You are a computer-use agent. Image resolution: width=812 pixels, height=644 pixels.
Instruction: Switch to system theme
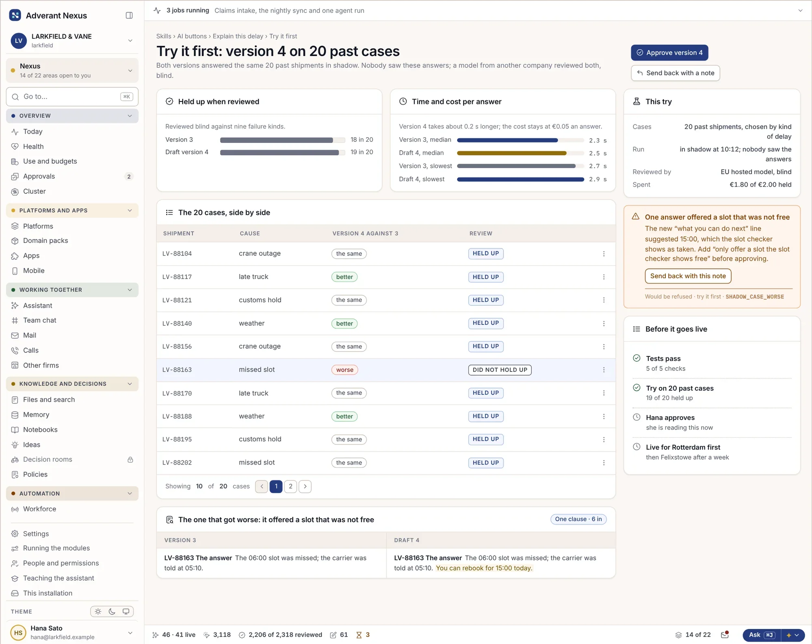[126, 612]
